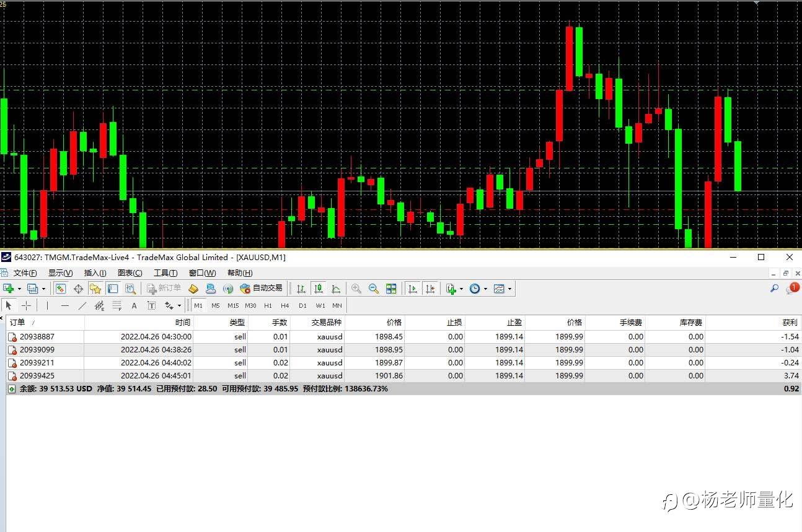The image size is (802, 532).
Task: Zoom out of the chart
Action: tap(374, 289)
